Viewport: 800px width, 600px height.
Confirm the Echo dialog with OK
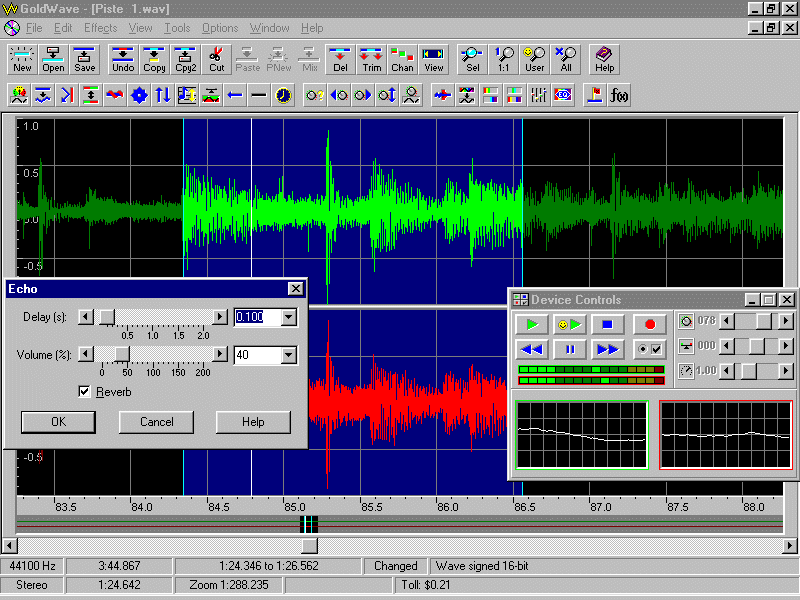[x=58, y=422]
